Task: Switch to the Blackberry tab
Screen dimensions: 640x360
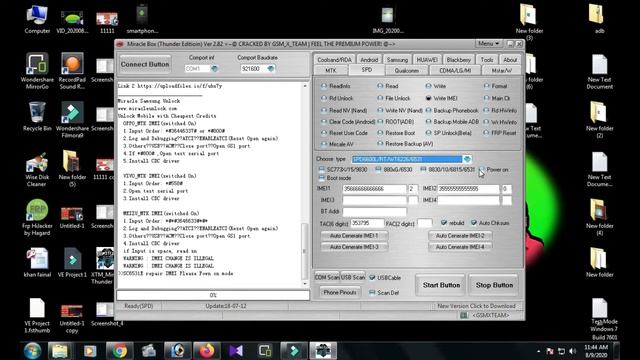Action: coord(458,60)
